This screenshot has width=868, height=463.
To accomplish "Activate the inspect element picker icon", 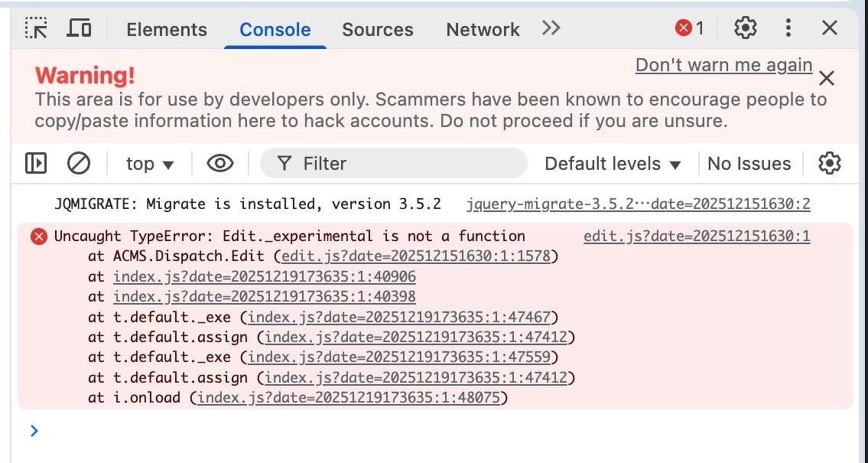I will tap(36, 29).
